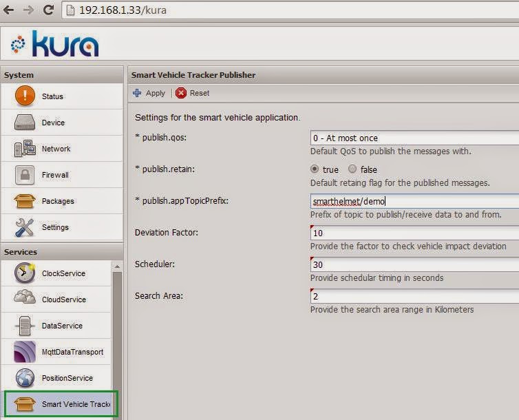Open the Device drive icon

[25, 122]
